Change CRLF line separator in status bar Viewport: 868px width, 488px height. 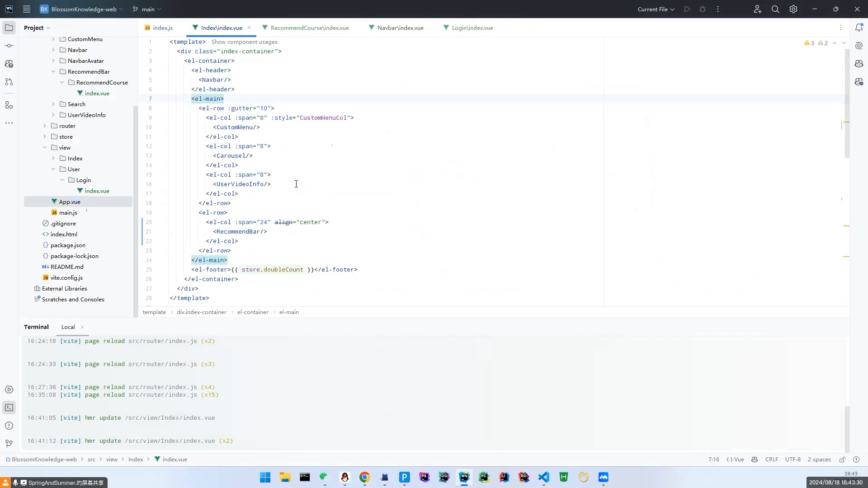[x=772, y=460]
